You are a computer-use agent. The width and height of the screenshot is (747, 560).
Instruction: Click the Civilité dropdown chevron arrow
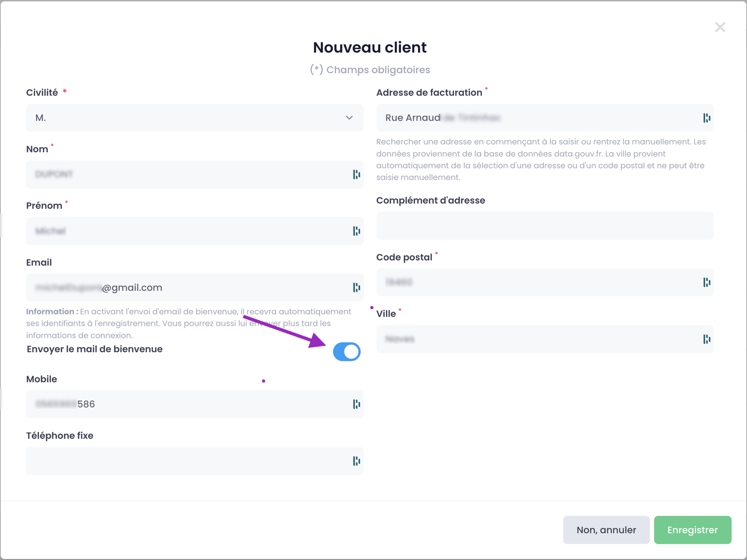point(349,118)
